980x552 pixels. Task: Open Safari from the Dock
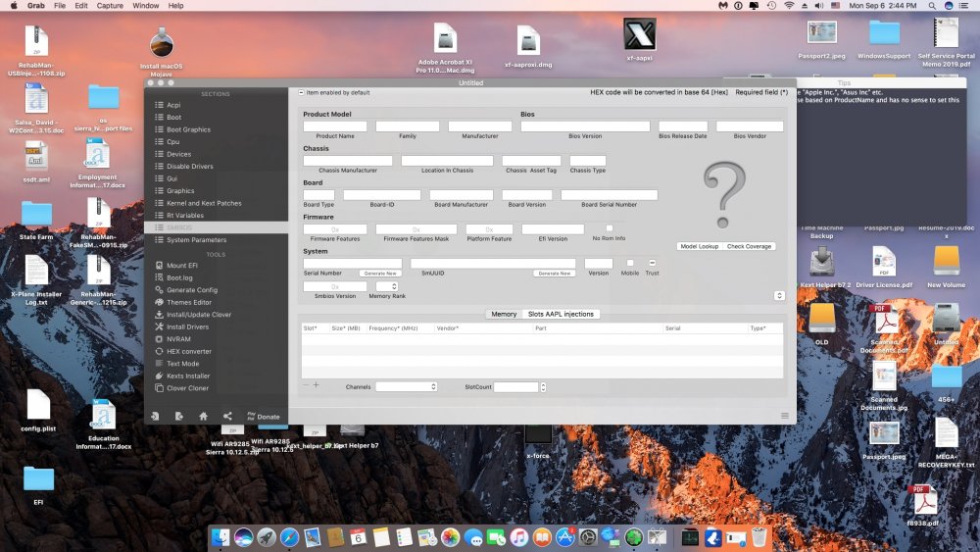coord(289,537)
